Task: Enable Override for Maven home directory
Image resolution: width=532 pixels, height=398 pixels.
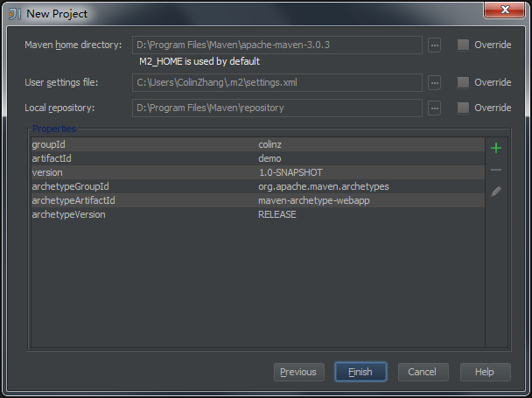Action: [464, 45]
